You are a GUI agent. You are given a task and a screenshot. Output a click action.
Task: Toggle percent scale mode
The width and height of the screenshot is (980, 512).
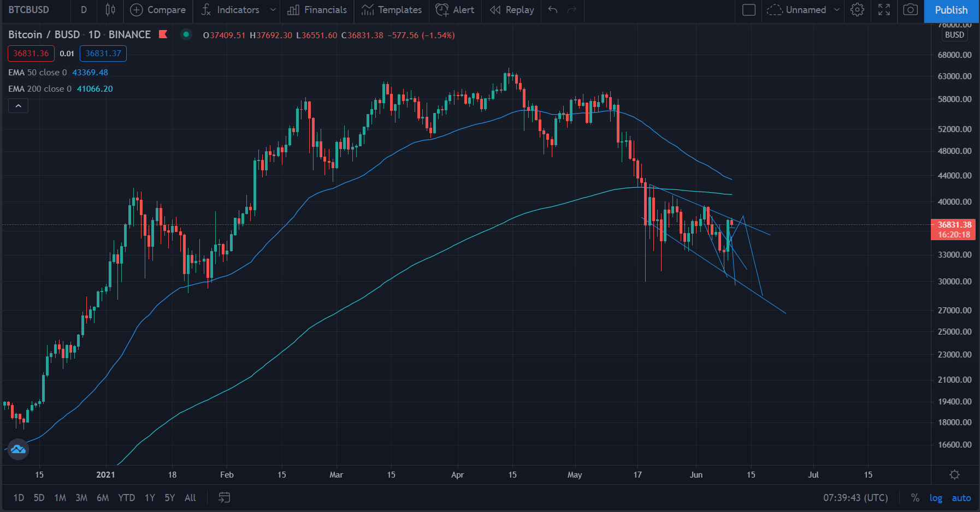pos(915,498)
